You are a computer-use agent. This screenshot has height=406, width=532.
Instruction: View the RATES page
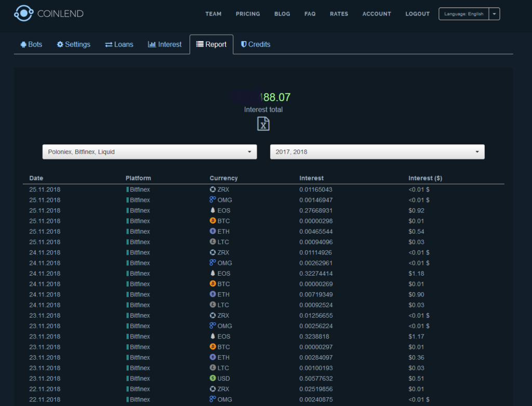339,14
